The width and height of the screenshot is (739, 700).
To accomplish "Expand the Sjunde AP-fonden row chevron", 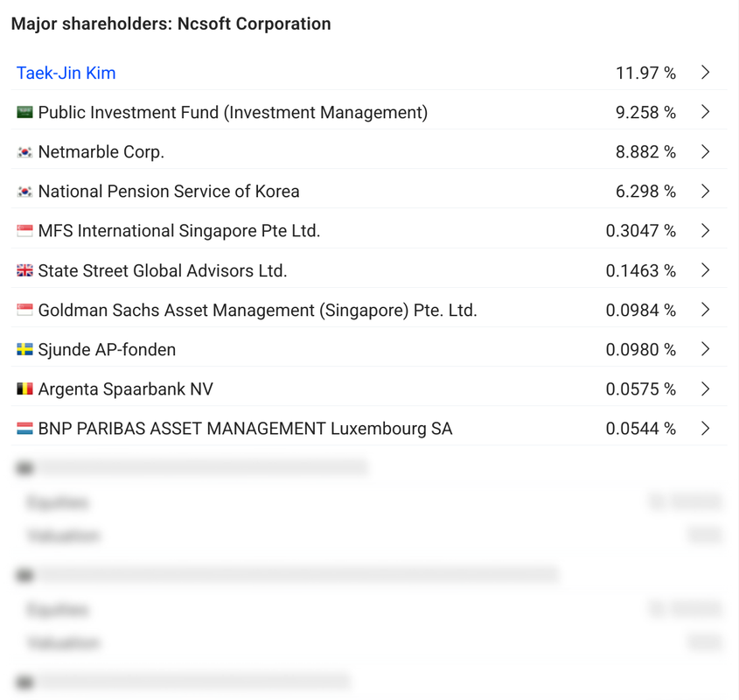I will point(705,349).
